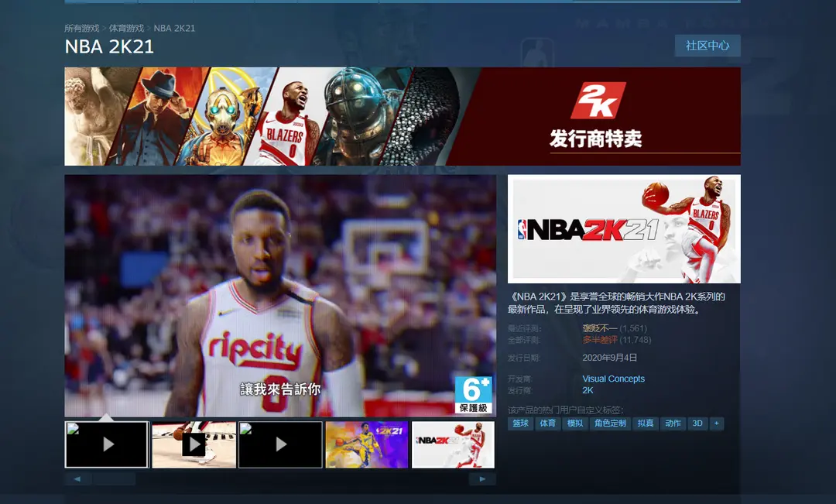
Task: Play the basketball-court video thumbnail
Action: coord(194,444)
